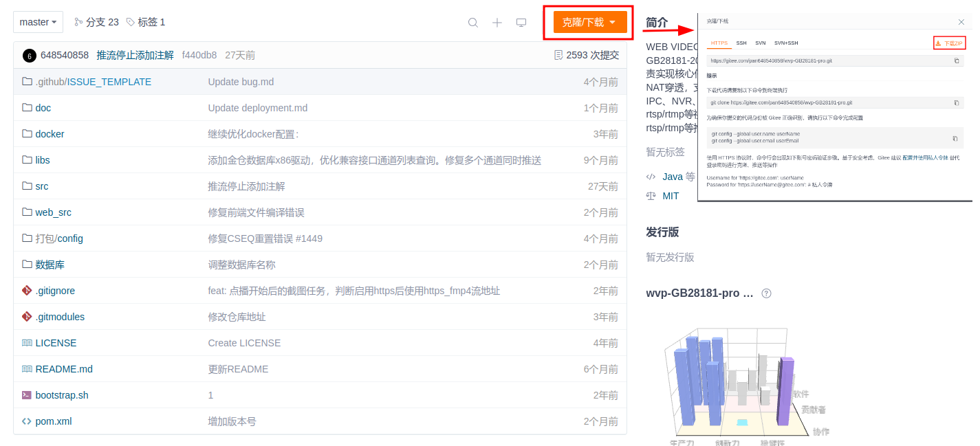Viewport: 980px width, 446px height.
Task: Open the 分支 23 branches link
Action: point(96,22)
